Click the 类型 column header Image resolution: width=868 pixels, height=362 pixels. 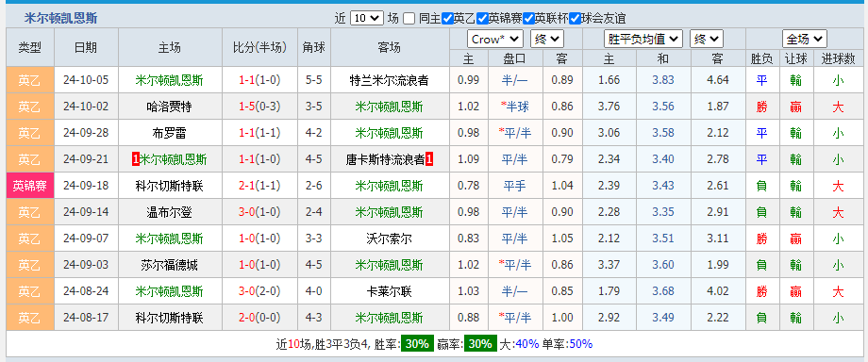click(x=30, y=47)
